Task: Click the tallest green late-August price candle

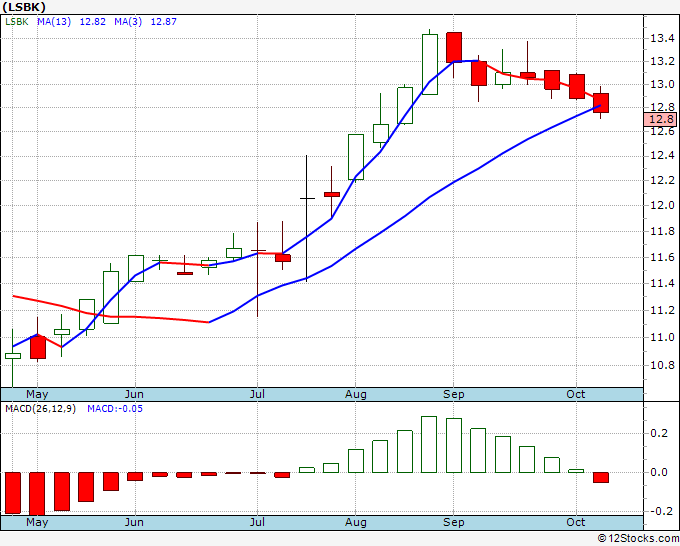Action: [430, 64]
